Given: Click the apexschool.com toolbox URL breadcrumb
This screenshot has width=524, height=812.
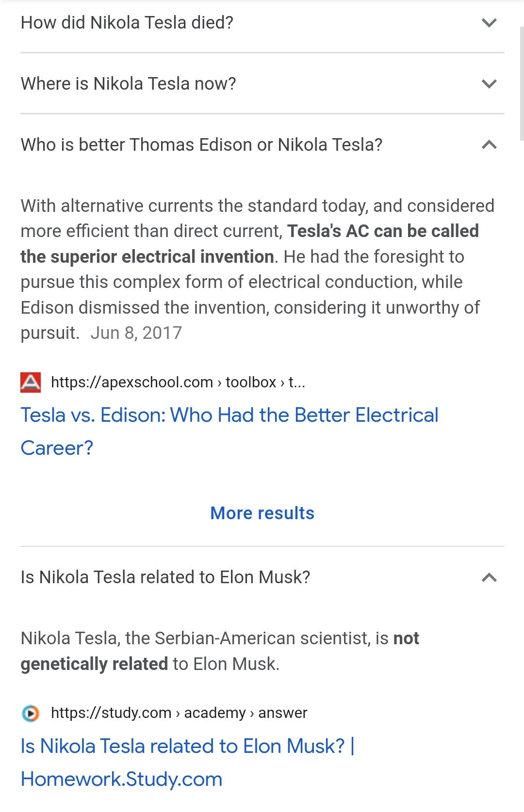Looking at the screenshot, I should click(x=178, y=382).
